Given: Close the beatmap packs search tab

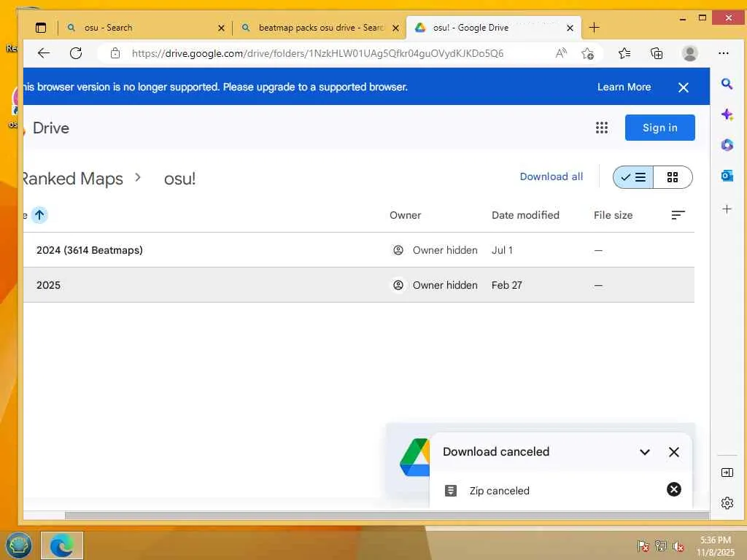Looking at the screenshot, I should tap(395, 28).
